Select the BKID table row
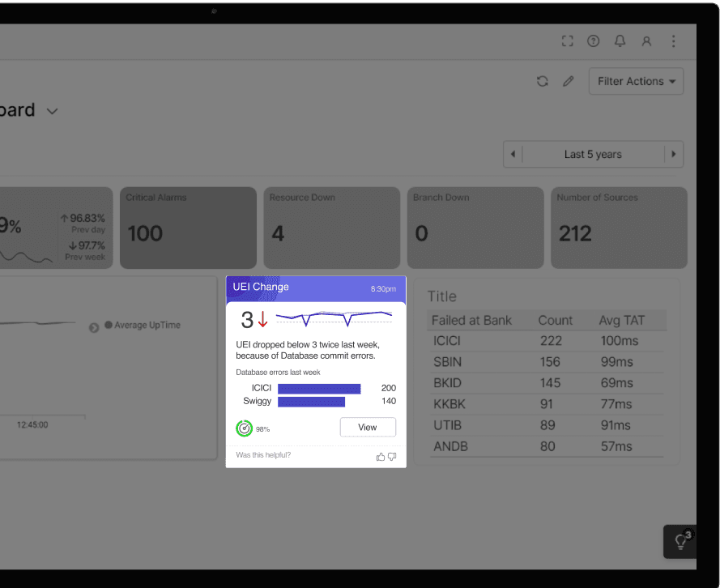Viewport: 720px width, 588px height. (x=547, y=383)
